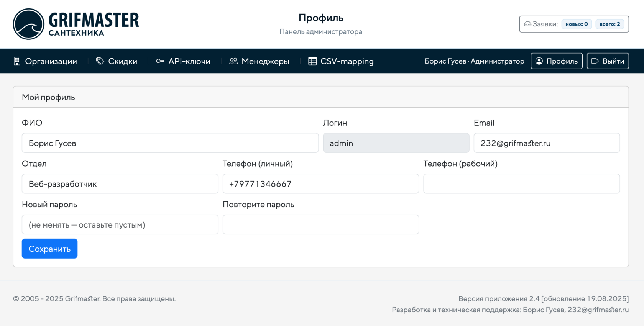This screenshot has height=326, width=644.
Task: Click the copyright text in footer
Action: point(94,299)
